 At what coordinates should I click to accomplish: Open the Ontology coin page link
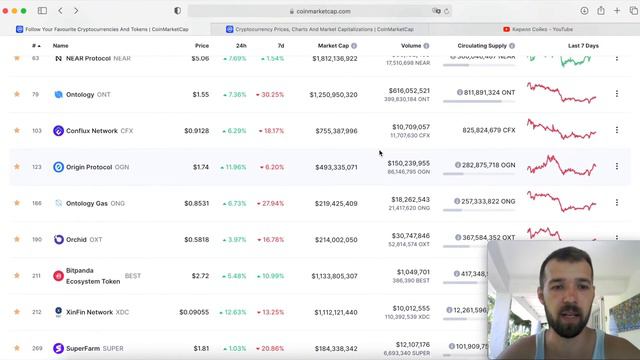(80, 94)
